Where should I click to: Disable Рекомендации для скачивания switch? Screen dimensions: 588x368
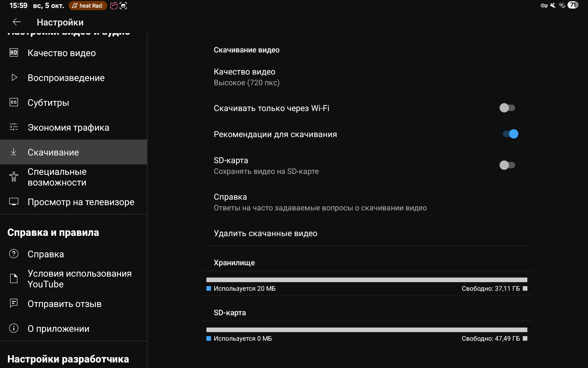click(x=510, y=134)
